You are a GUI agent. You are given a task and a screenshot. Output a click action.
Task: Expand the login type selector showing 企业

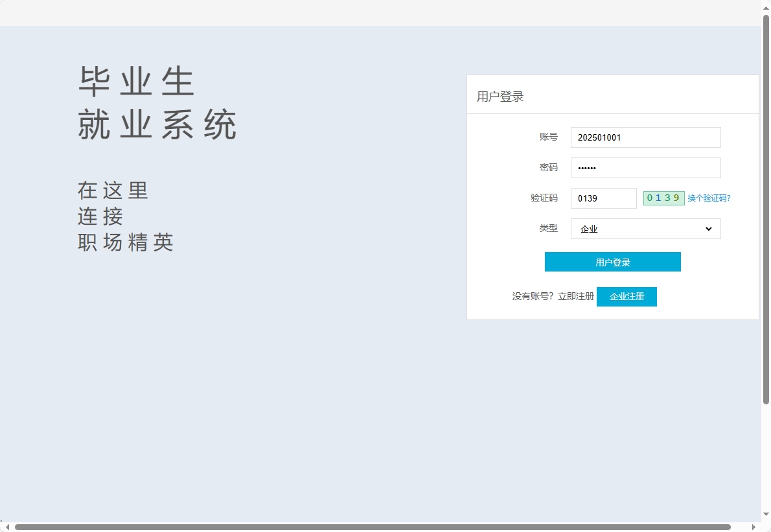(645, 229)
